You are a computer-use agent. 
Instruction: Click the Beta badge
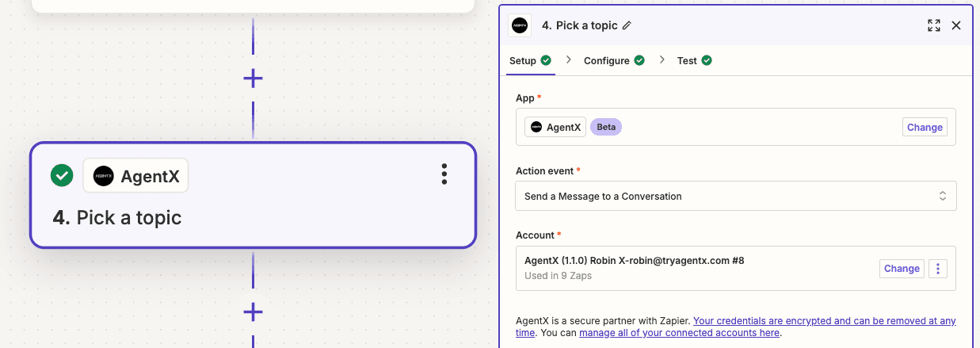606,127
